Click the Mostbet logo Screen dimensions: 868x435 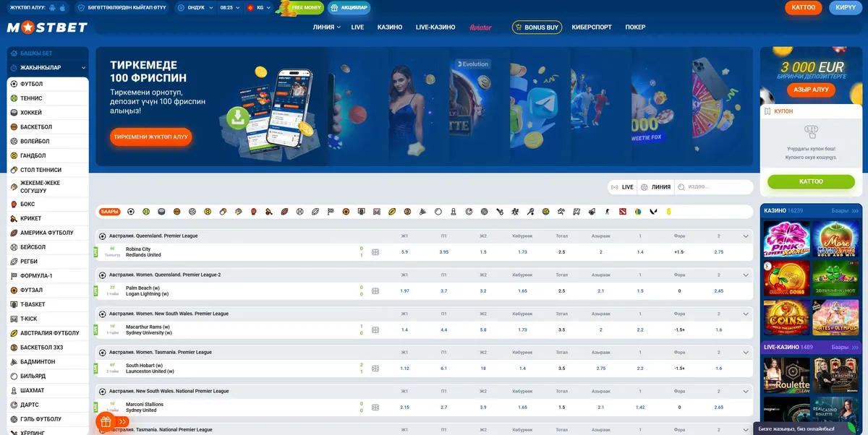pyautogui.click(x=48, y=27)
